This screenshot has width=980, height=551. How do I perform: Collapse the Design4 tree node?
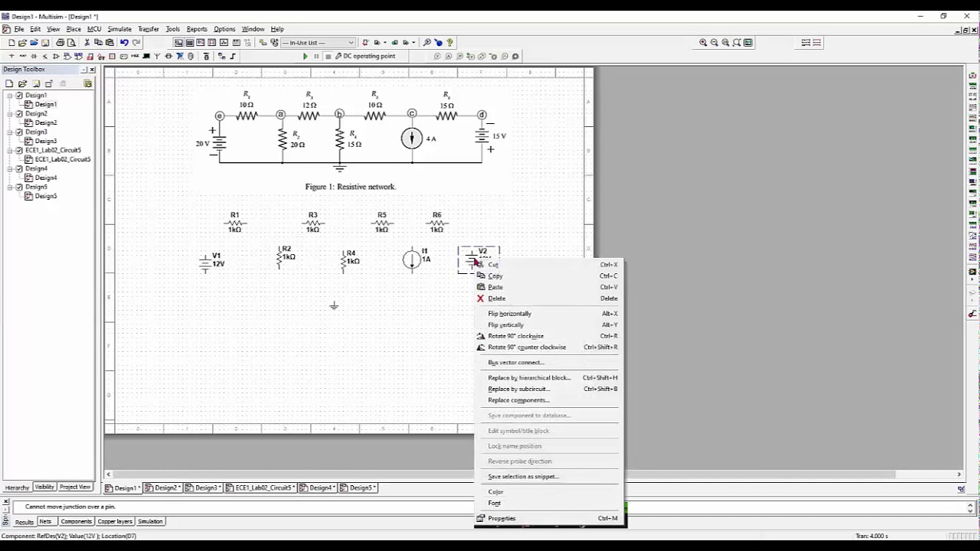(x=11, y=168)
